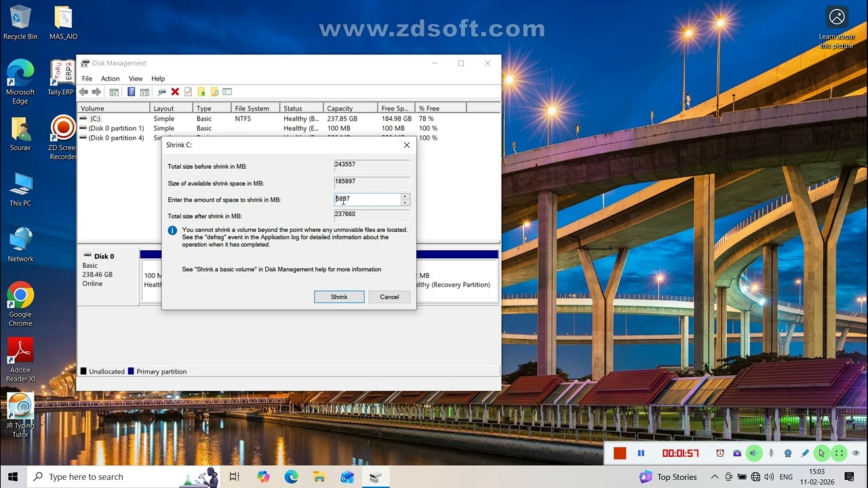Click the taskbar search box

124,476
